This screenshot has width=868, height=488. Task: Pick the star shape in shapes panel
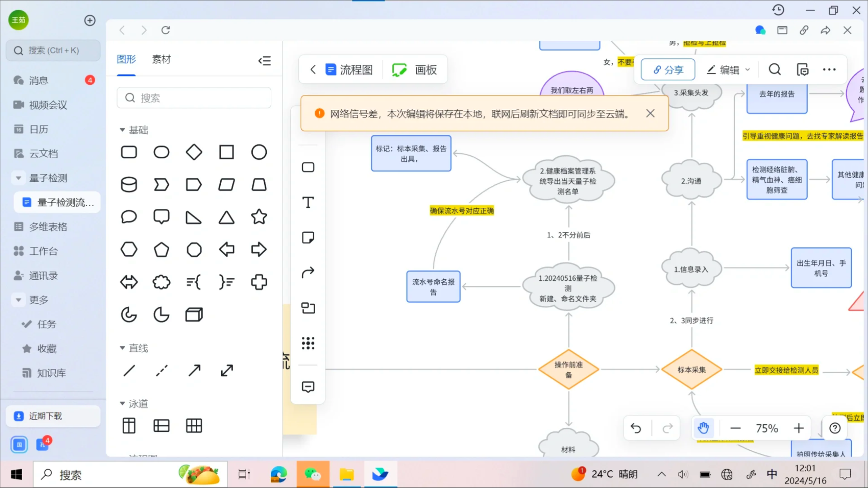click(x=259, y=217)
